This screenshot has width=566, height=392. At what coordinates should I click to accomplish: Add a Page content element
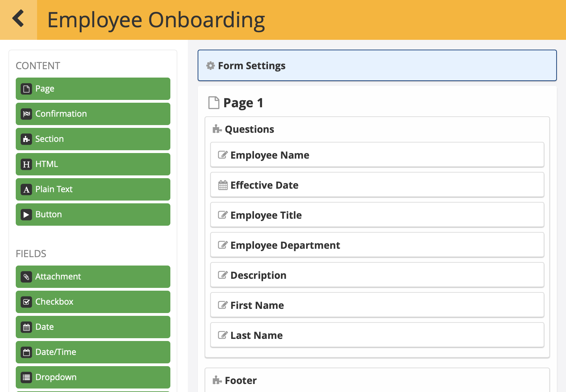pos(93,89)
